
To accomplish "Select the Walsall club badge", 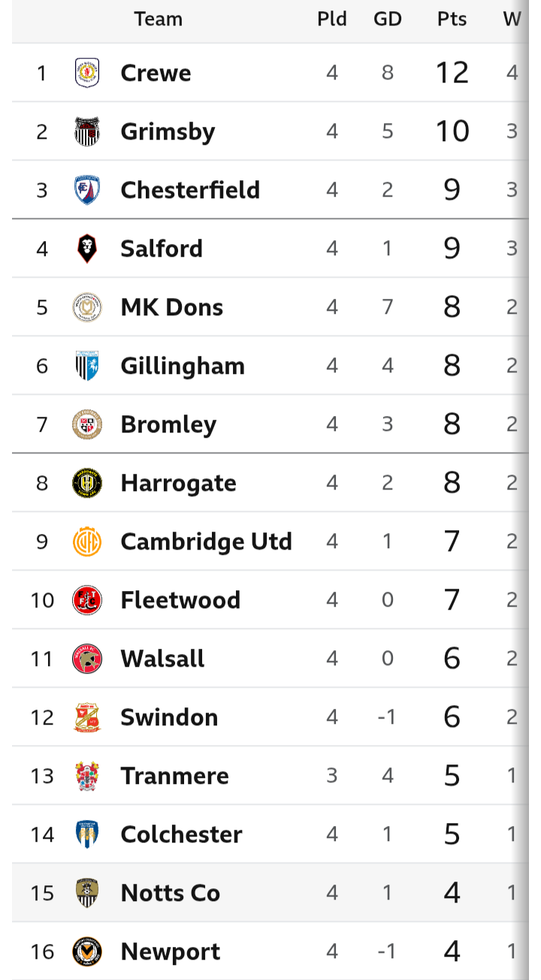I will (x=87, y=659).
